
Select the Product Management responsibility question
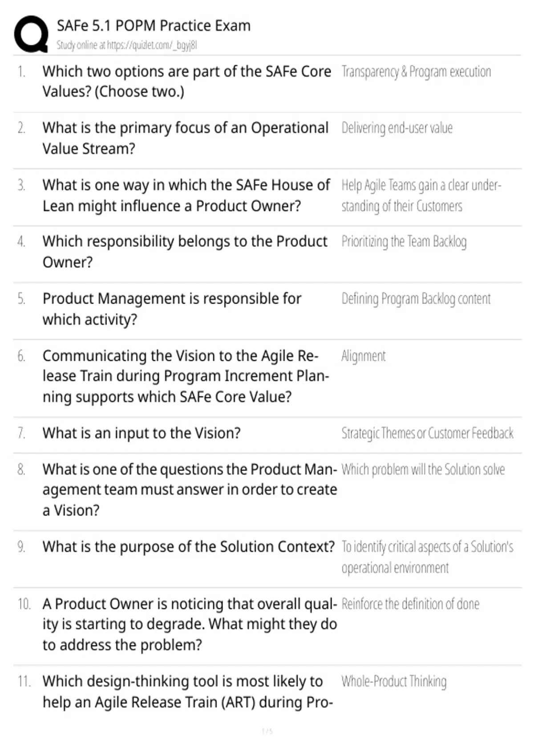click(x=172, y=309)
